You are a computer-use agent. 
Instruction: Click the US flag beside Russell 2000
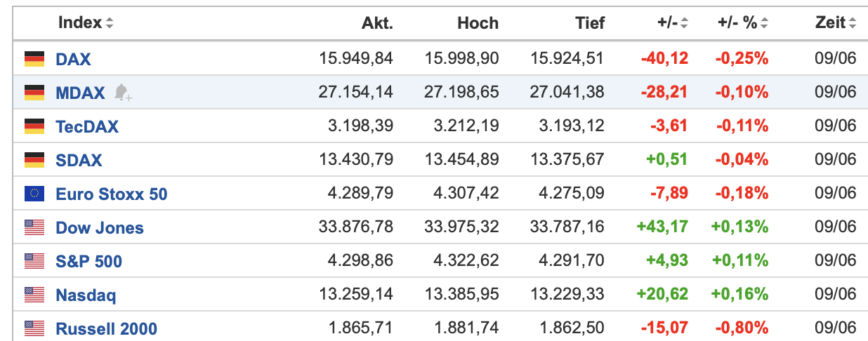coord(34,328)
